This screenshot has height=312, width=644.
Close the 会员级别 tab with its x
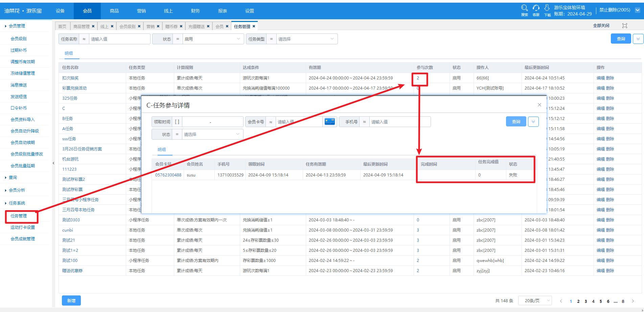click(x=139, y=26)
